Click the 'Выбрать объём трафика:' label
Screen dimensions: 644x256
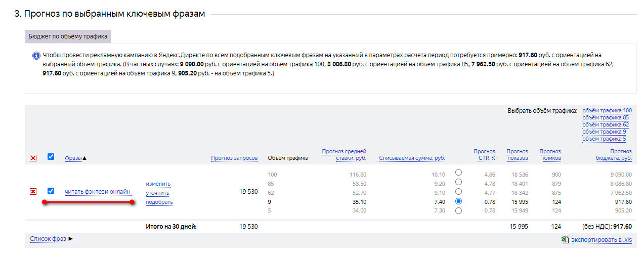pos(542,110)
